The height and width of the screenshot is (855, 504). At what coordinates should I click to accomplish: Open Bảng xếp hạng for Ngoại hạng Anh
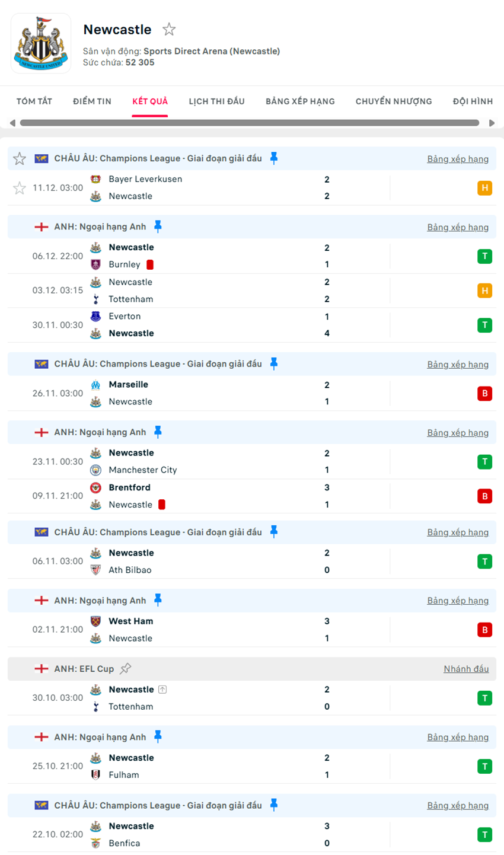point(458,227)
